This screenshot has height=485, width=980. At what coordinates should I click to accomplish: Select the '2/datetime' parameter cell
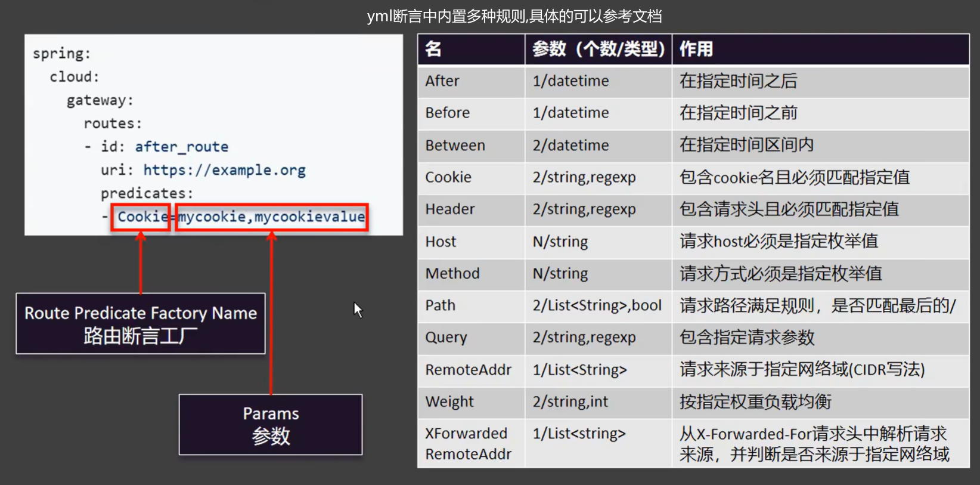coord(598,146)
